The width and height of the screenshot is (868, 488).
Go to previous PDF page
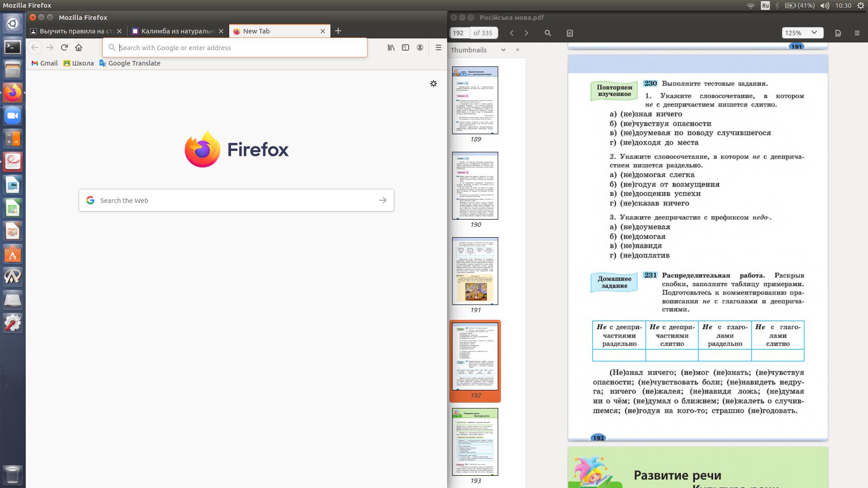pyautogui.click(x=512, y=33)
